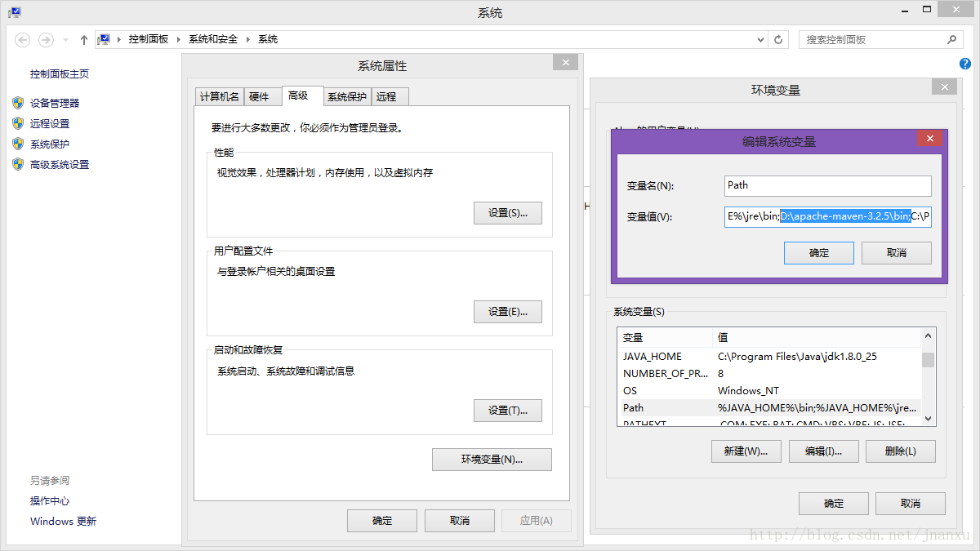
Task: Click the forward navigation arrow
Action: (46, 39)
